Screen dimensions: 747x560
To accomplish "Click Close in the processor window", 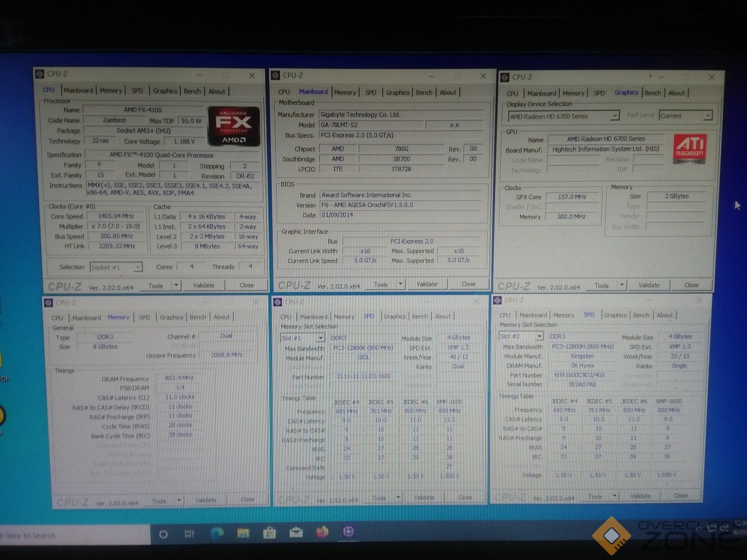I will click(247, 285).
